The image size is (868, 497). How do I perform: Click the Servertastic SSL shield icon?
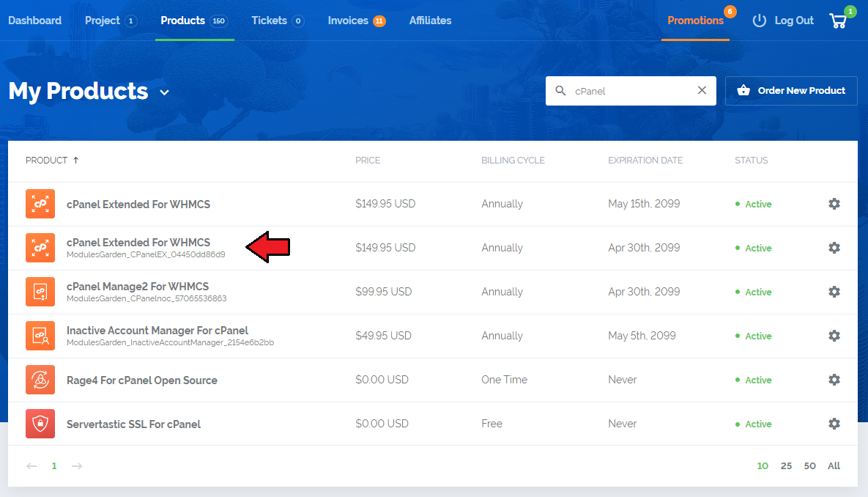40,424
